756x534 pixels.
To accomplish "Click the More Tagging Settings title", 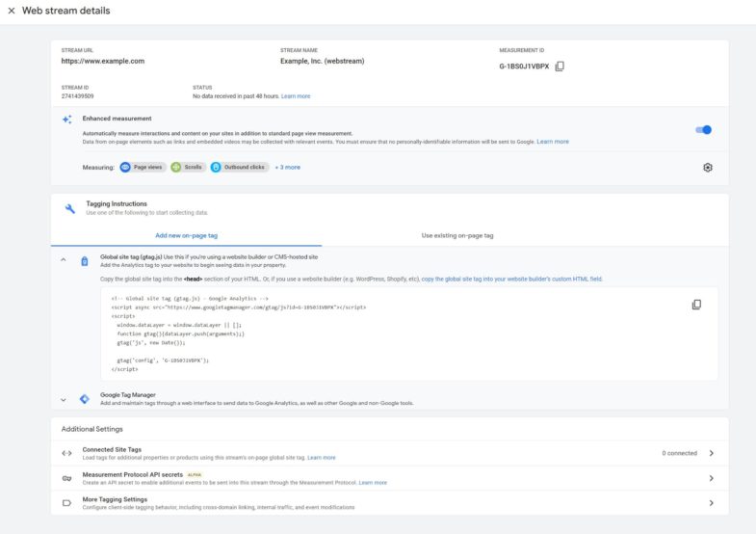I will coord(115,499).
